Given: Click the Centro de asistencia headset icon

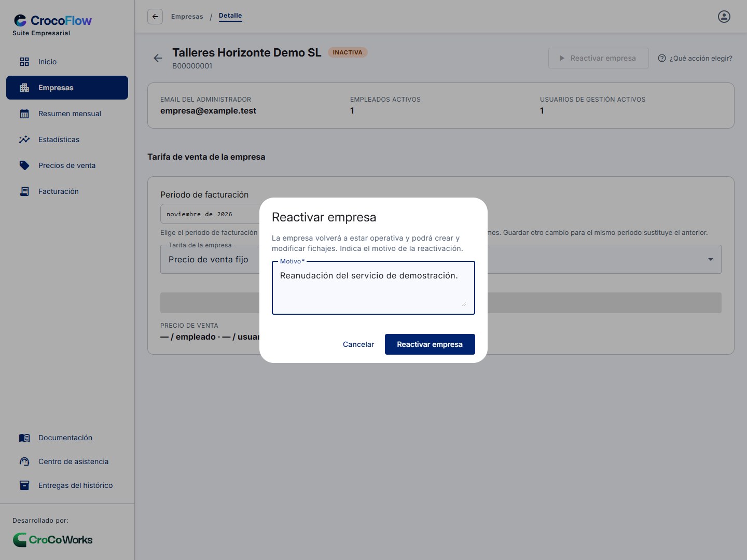Looking at the screenshot, I should point(24,461).
